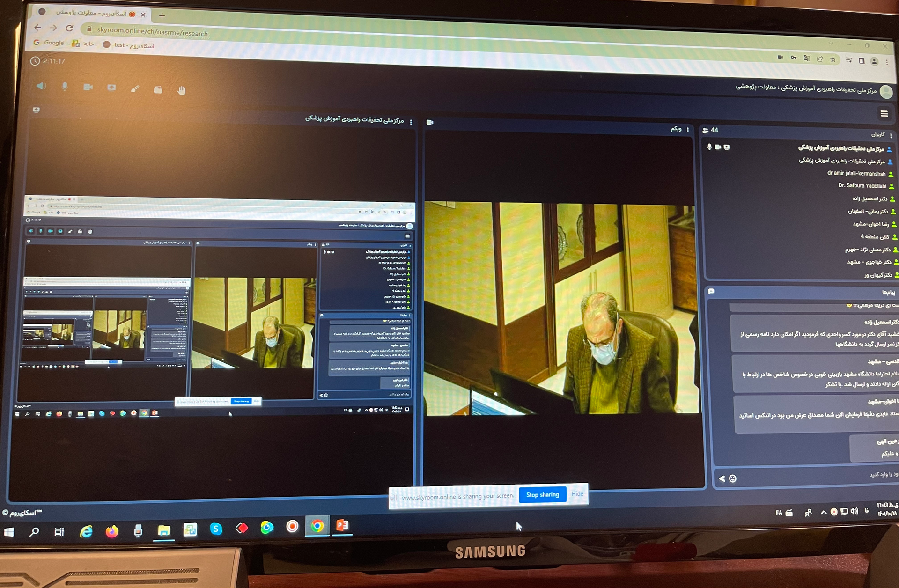Toggle the speaker sound icon in the Skyroom toolbar
The width and height of the screenshot is (899, 588).
(x=41, y=86)
